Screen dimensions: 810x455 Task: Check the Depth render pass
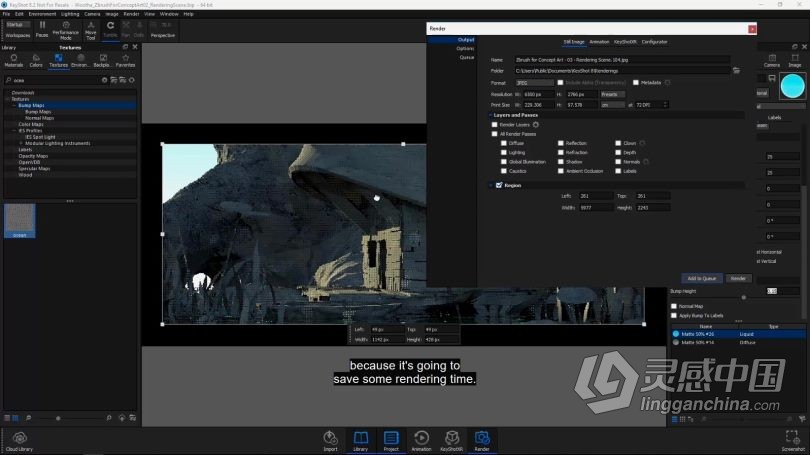click(x=618, y=152)
